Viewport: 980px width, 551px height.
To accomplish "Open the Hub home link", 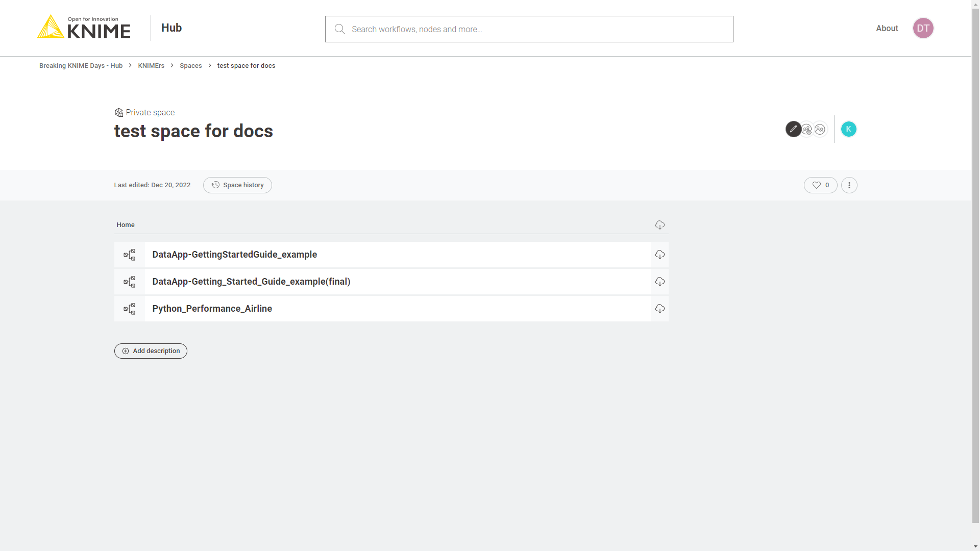I will (171, 28).
